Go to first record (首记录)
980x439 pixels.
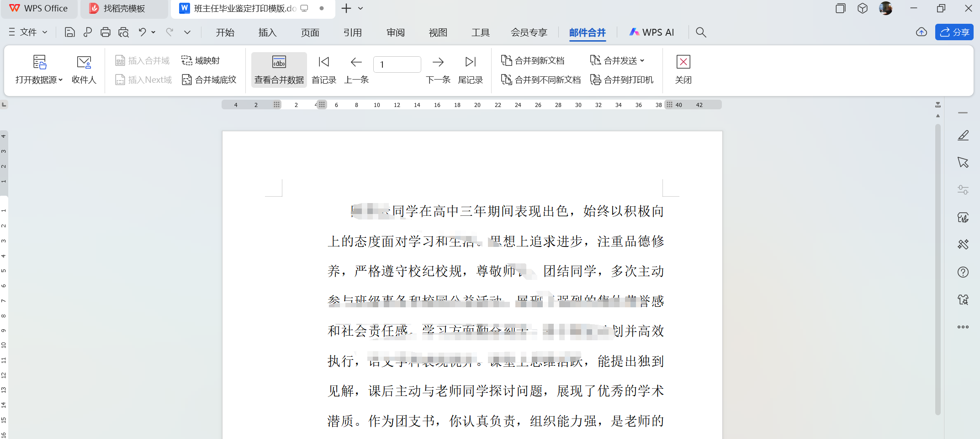click(323, 70)
